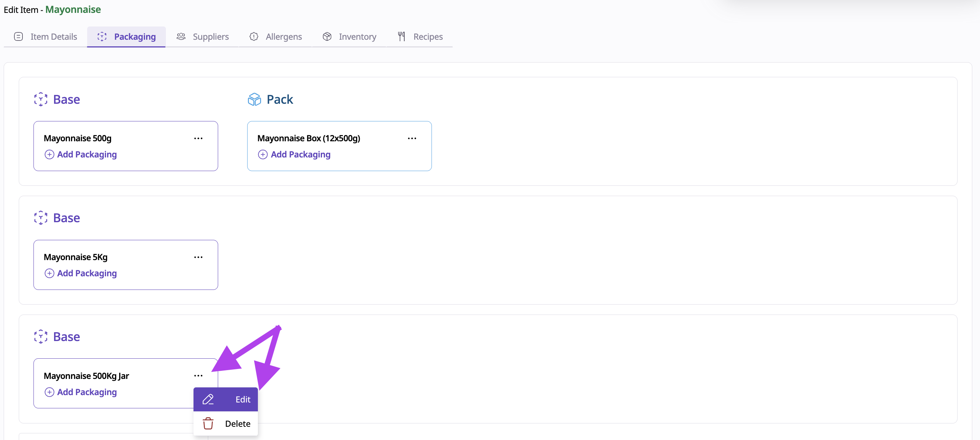Toggle the Mayonnaise 500Kg Jar ellipsis menu
Image resolution: width=980 pixels, height=440 pixels.
(x=198, y=376)
